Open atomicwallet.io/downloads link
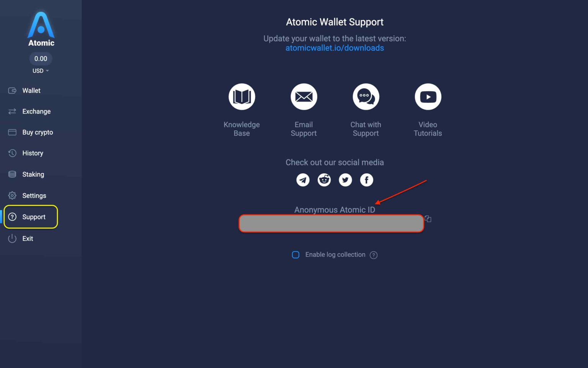The image size is (588, 368). click(x=335, y=48)
